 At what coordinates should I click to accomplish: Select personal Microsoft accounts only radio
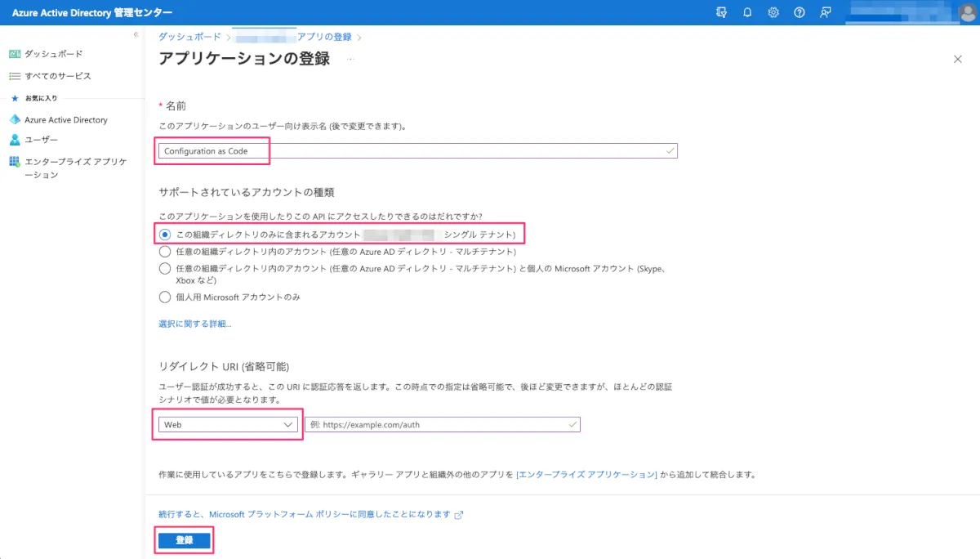coord(165,297)
